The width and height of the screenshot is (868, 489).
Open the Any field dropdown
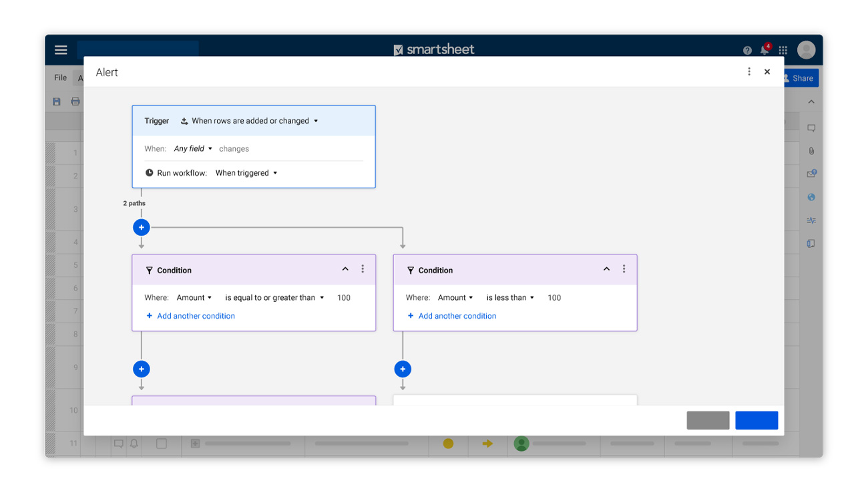193,149
